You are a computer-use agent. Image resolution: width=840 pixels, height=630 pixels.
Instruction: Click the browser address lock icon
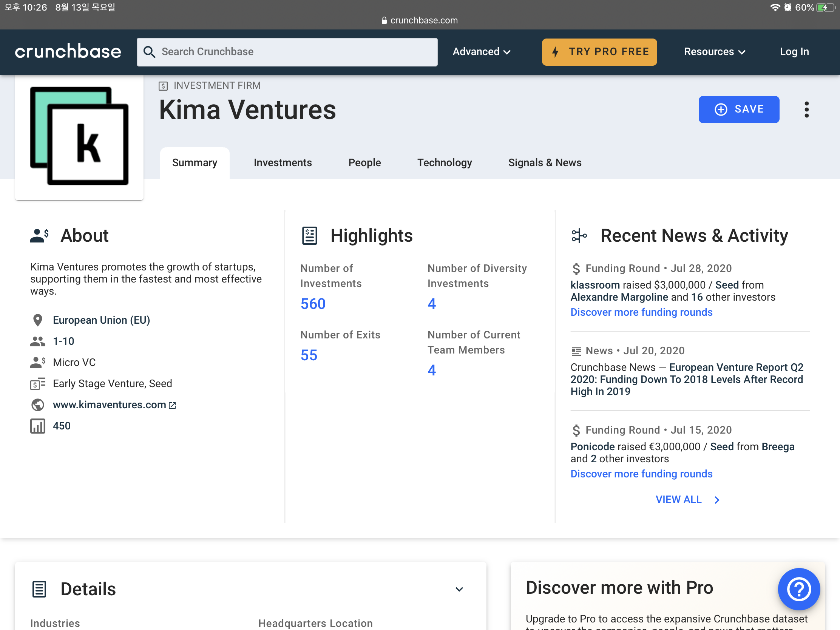pyautogui.click(x=384, y=20)
